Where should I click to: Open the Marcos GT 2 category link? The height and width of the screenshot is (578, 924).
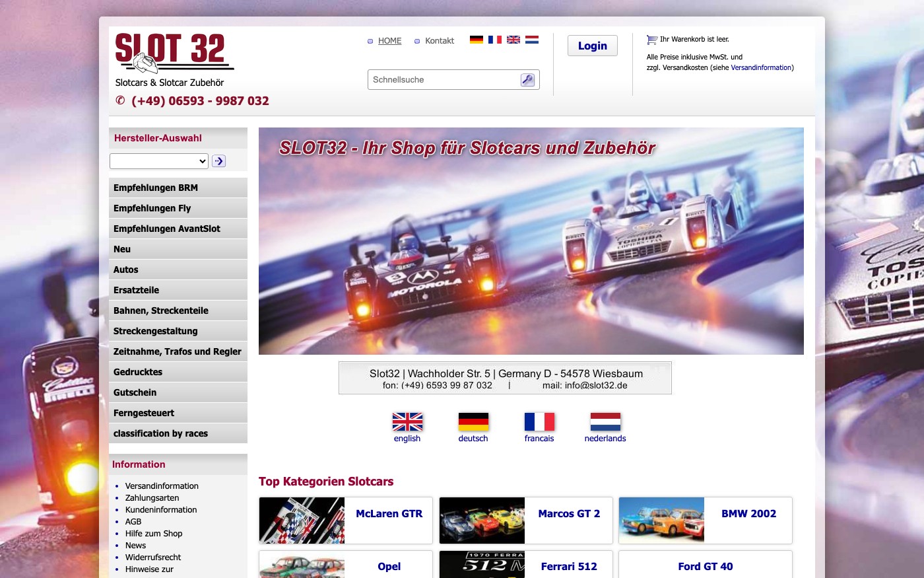[569, 514]
